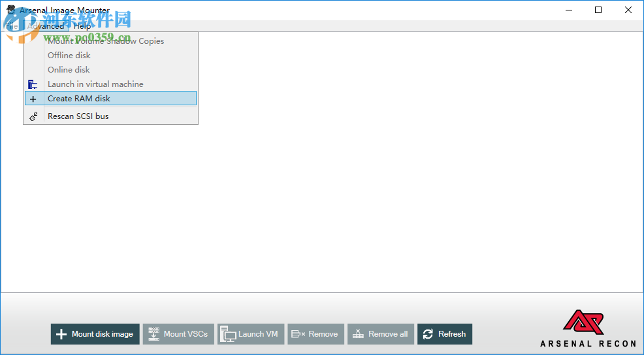
Task: Click the Remove button
Action: tap(316, 334)
